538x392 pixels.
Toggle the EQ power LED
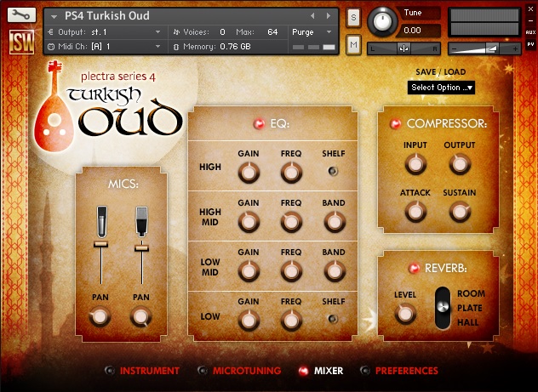click(x=259, y=123)
